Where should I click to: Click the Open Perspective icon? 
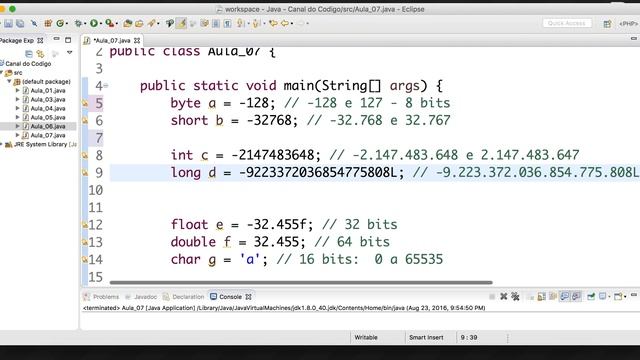pos(607,24)
